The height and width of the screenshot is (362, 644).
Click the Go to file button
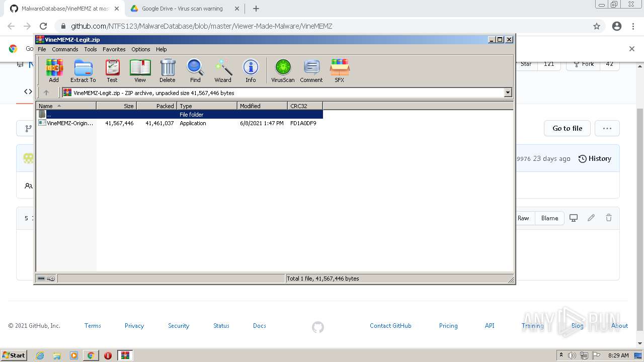(567, 128)
